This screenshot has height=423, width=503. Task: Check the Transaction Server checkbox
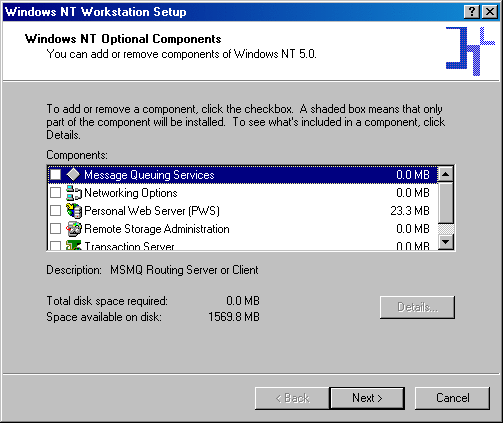55,246
